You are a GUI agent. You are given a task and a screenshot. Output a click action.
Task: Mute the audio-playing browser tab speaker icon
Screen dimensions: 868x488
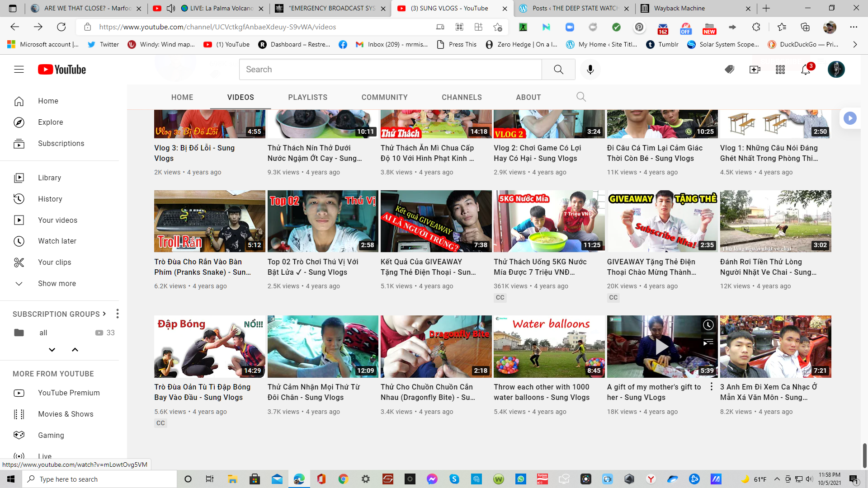coord(171,8)
